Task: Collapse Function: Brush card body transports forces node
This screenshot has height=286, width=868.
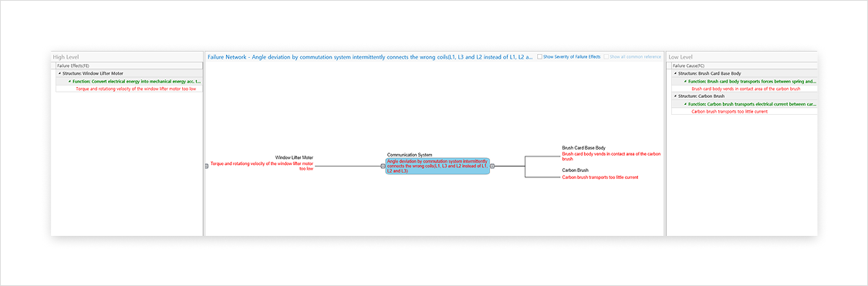Action: [x=685, y=81]
